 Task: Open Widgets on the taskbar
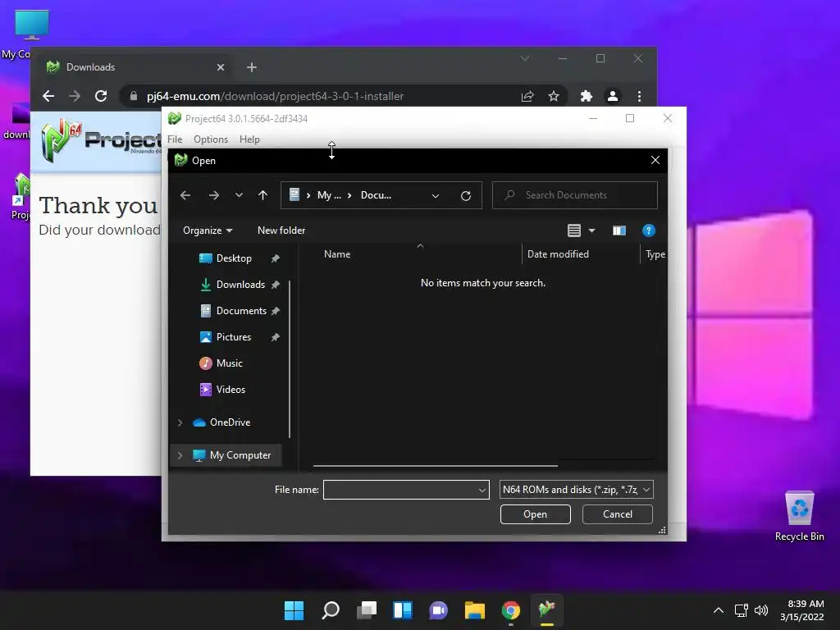[x=402, y=610]
